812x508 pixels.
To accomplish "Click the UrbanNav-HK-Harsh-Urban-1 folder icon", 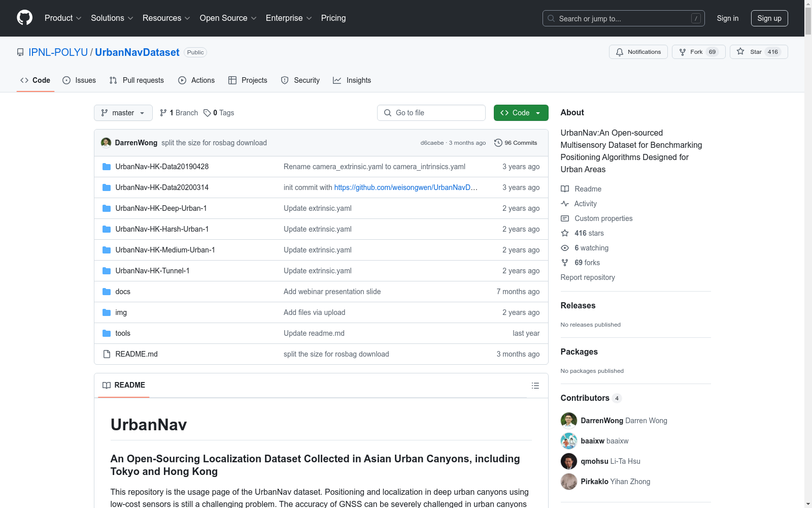I will point(107,229).
